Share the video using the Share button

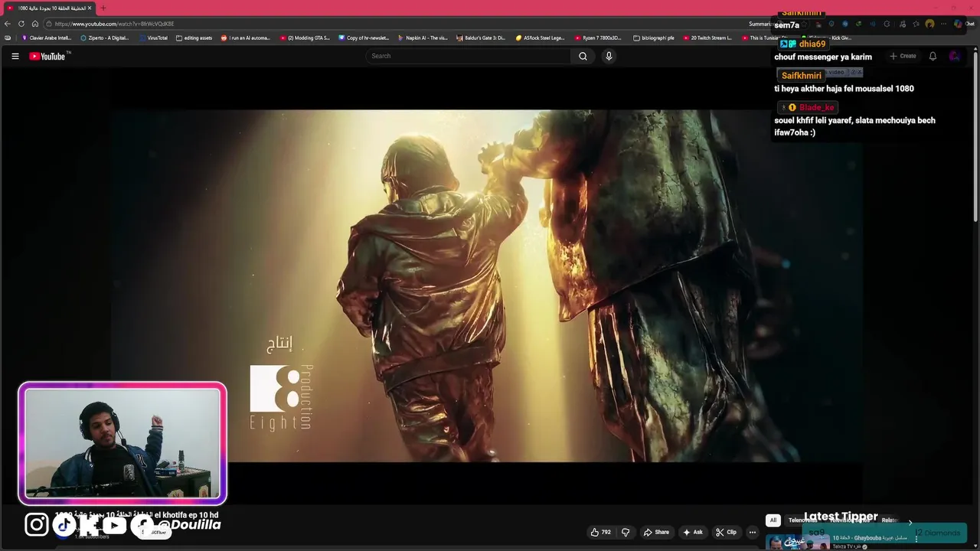(x=656, y=532)
